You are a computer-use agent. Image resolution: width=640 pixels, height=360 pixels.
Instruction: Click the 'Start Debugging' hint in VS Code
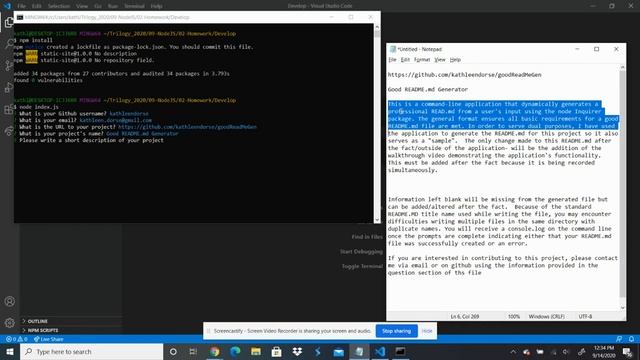coord(361,251)
